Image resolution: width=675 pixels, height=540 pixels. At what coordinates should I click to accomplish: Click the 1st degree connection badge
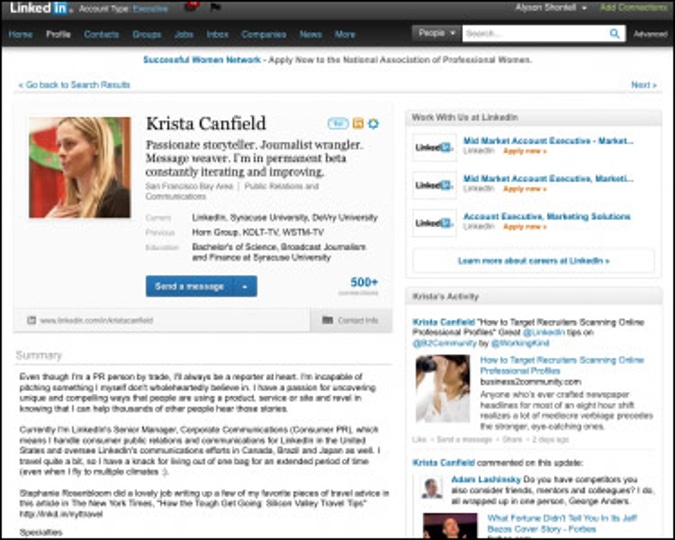(338, 124)
